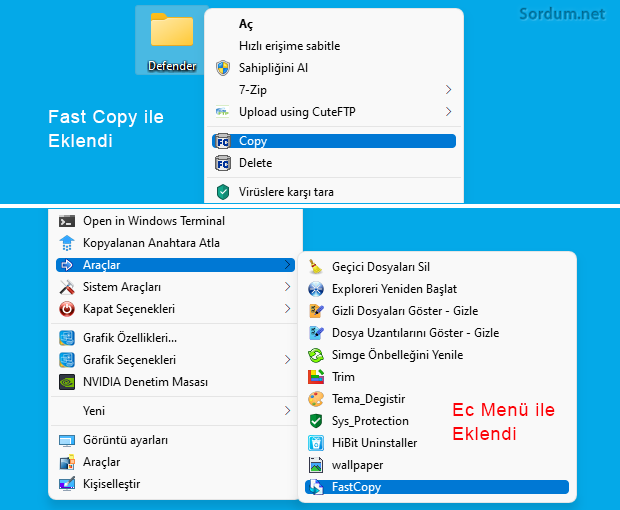This screenshot has width=620, height=510.
Task: Select Upload using CuteFTP entry
Action: coord(334,112)
